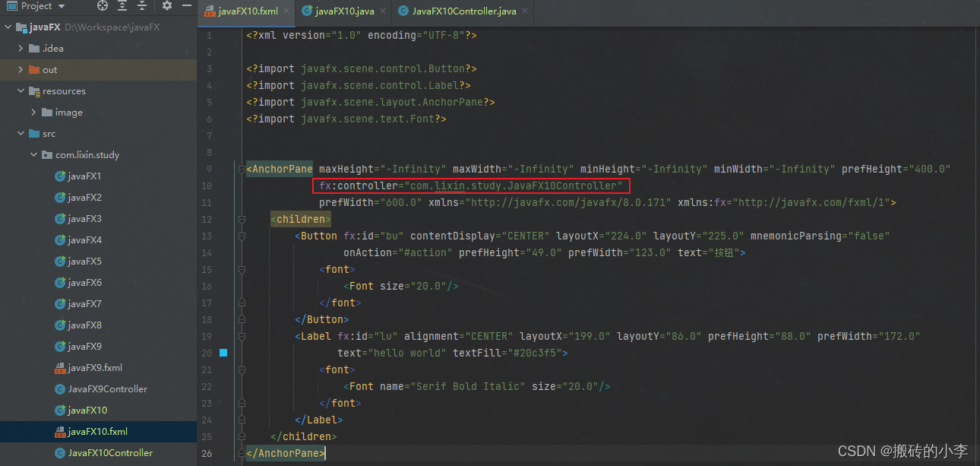Collapse the com.lixin.study package
Image resolution: width=980 pixels, height=466 pixels.
(33, 154)
